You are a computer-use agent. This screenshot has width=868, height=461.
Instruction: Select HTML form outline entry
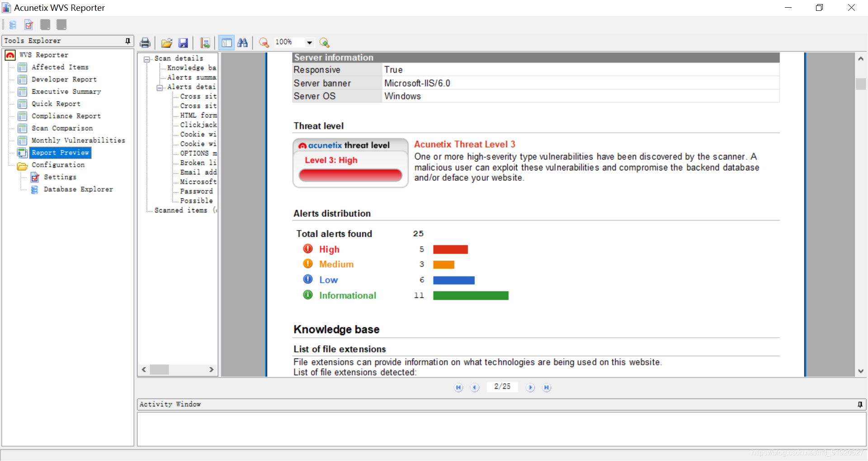coord(198,115)
